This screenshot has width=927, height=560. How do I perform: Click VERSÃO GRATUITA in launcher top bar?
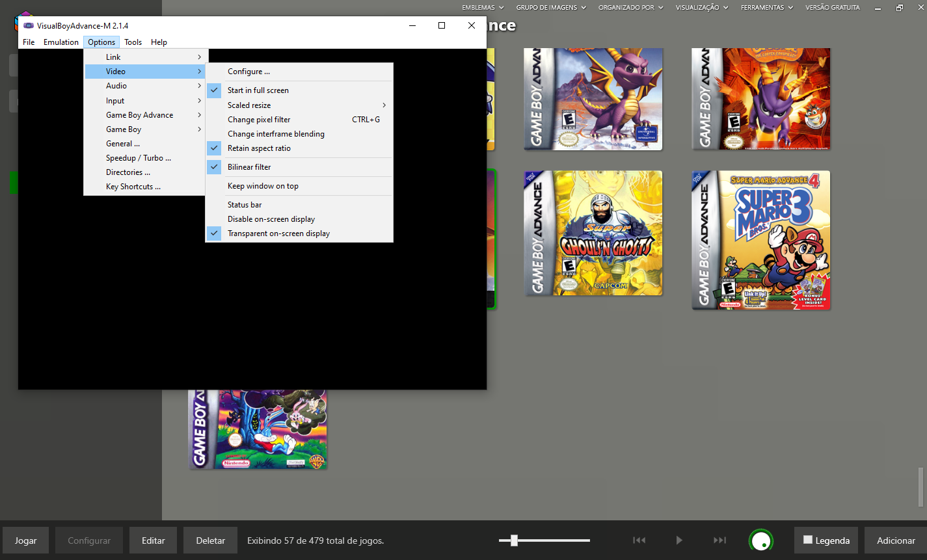833,8
